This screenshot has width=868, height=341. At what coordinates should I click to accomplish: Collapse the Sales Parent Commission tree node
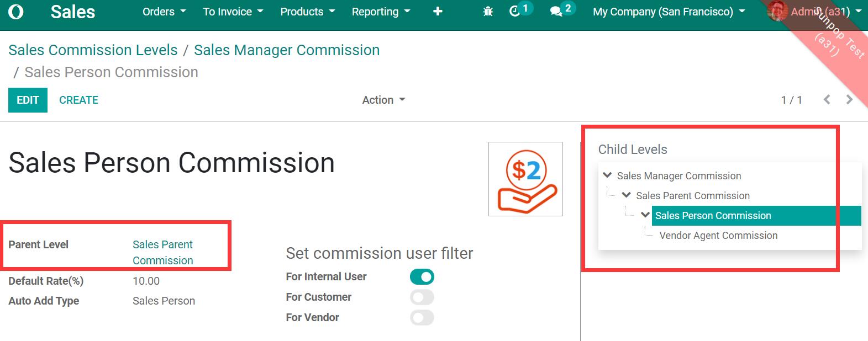(x=627, y=195)
